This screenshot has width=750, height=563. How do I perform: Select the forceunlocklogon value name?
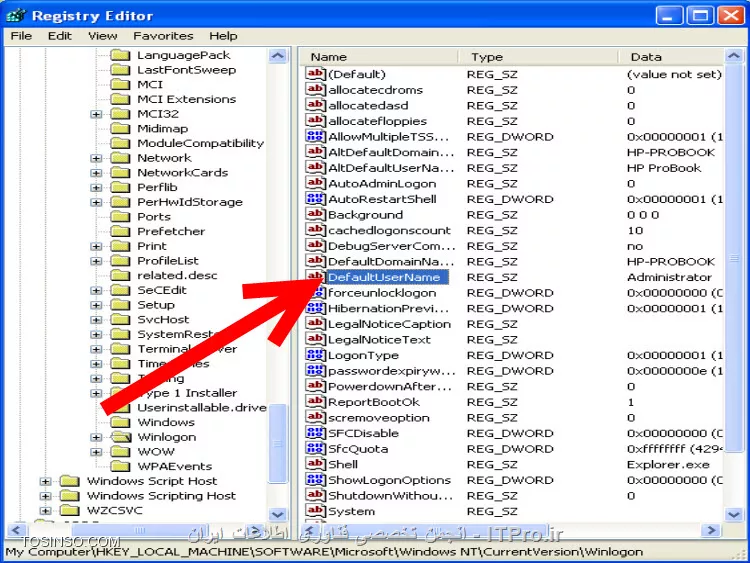pyautogui.click(x=382, y=293)
